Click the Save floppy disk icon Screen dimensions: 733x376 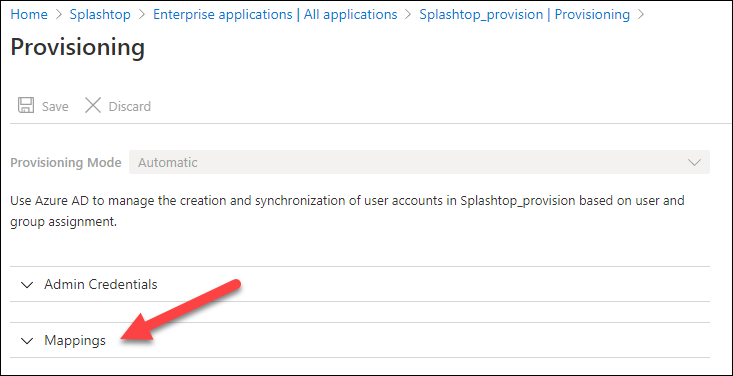click(x=26, y=106)
